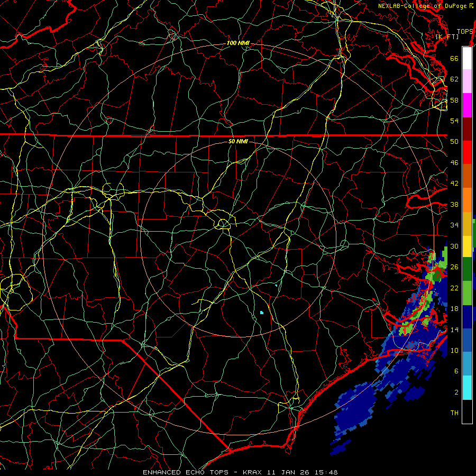This screenshot has width=476, height=476.
Task: Click the "TH" legend label
Action: [x=454, y=413]
